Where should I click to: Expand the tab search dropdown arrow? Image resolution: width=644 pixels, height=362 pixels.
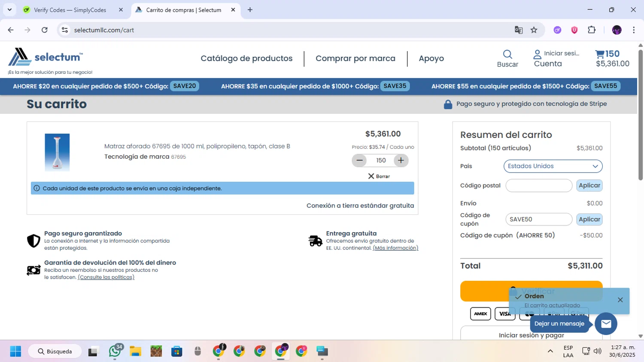pyautogui.click(x=9, y=9)
